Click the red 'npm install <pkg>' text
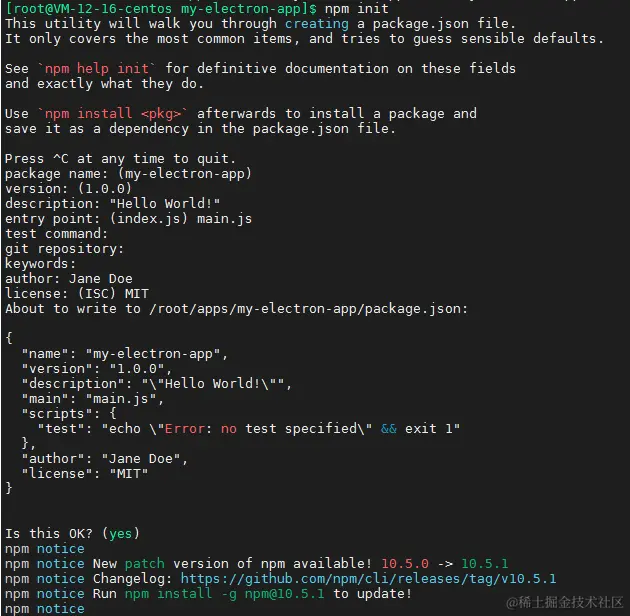This screenshot has width=630, height=616. click(x=112, y=114)
